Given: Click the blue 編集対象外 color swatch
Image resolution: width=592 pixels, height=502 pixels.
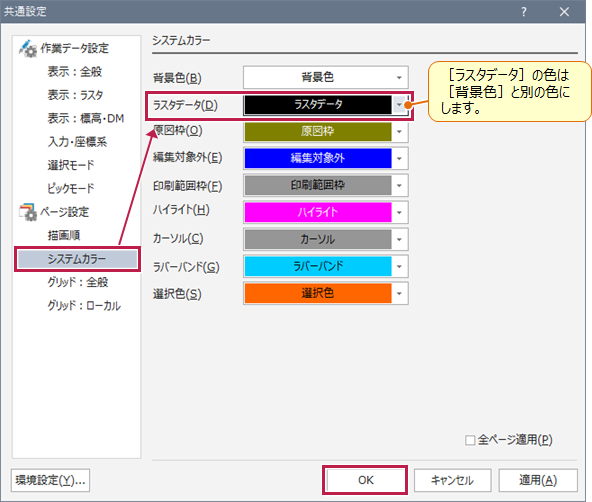Looking at the screenshot, I should [x=318, y=158].
